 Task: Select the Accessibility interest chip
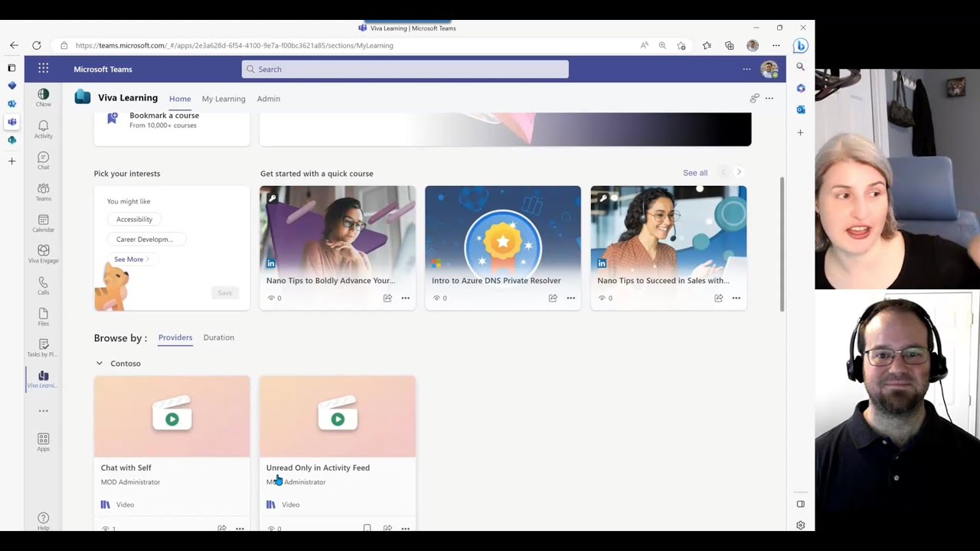tap(134, 219)
